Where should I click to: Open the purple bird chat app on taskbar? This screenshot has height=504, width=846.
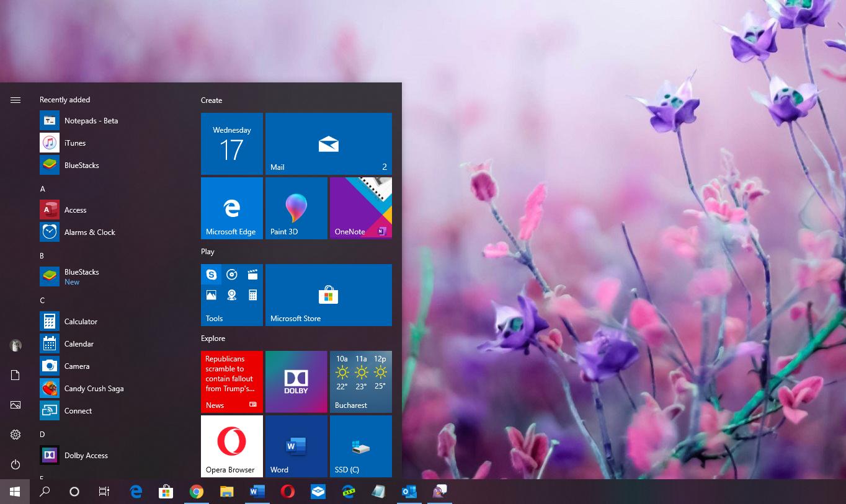point(439,492)
